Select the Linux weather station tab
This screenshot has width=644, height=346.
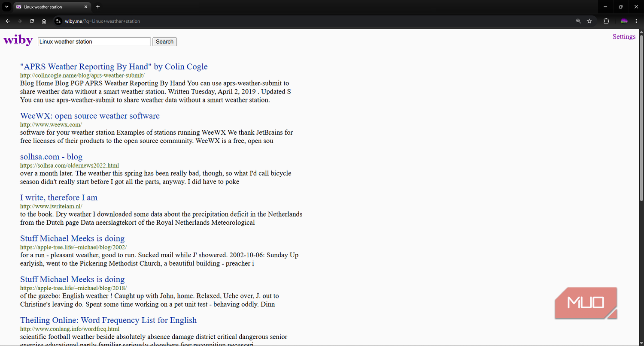(x=52, y=7)
